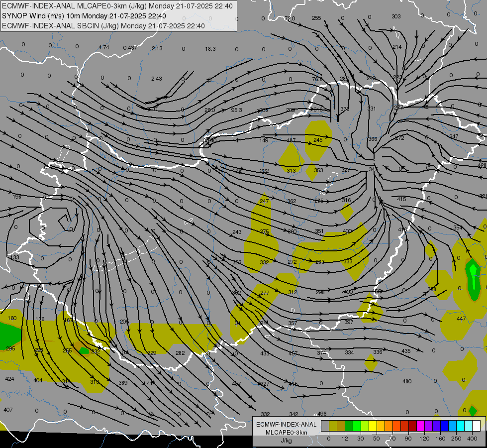
Task: Click the purple legend swatch
Action: coord(429,426)
